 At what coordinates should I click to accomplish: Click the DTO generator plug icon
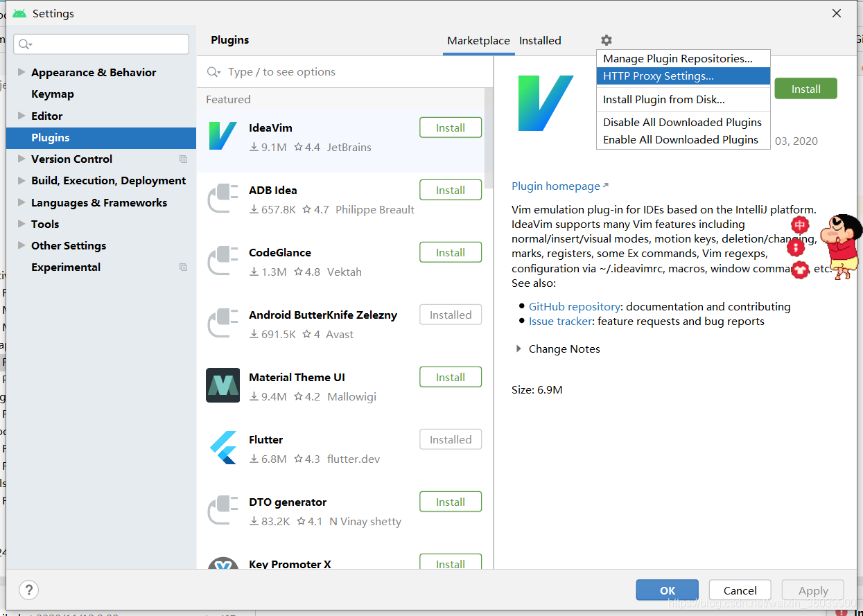click(x=223, y=510)
